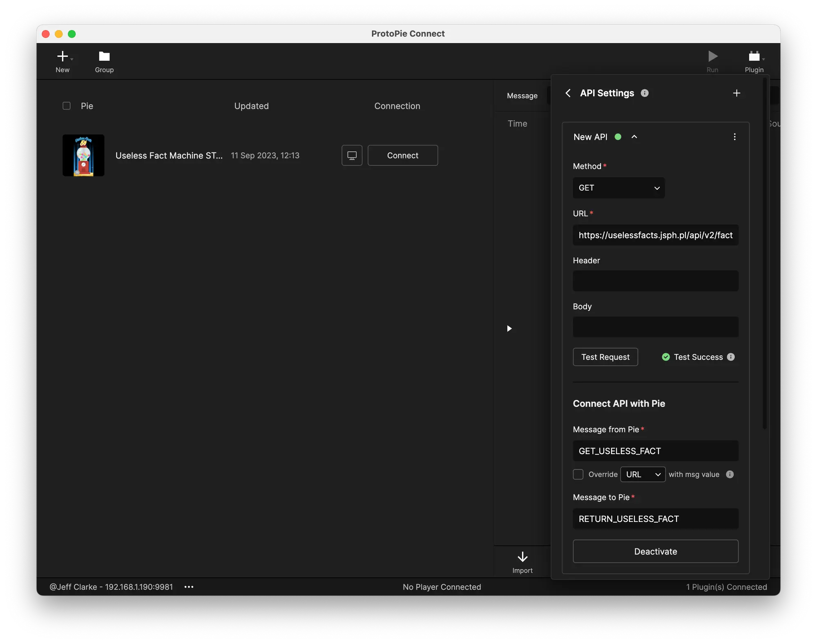Viewport: 817px width, 644px height.
Task: Tick the Pie header select-all checkbox
Action: point(67,106)
